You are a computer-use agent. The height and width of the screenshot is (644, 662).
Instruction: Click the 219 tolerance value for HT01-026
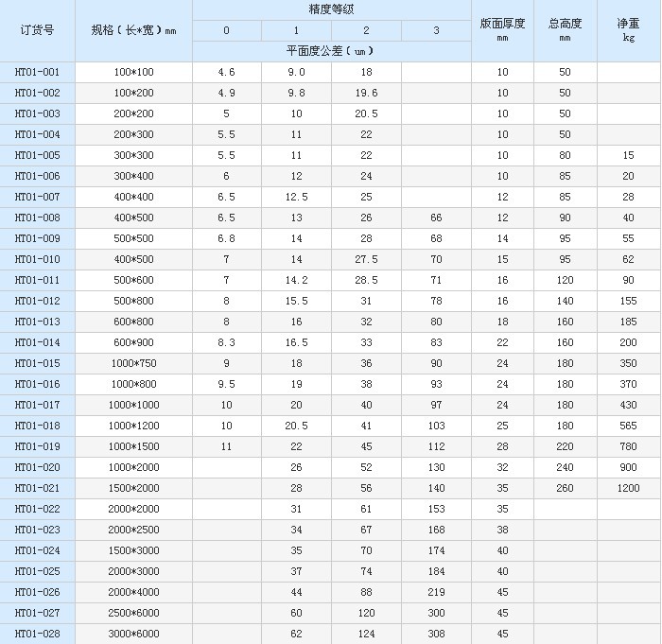pos(436,592)
